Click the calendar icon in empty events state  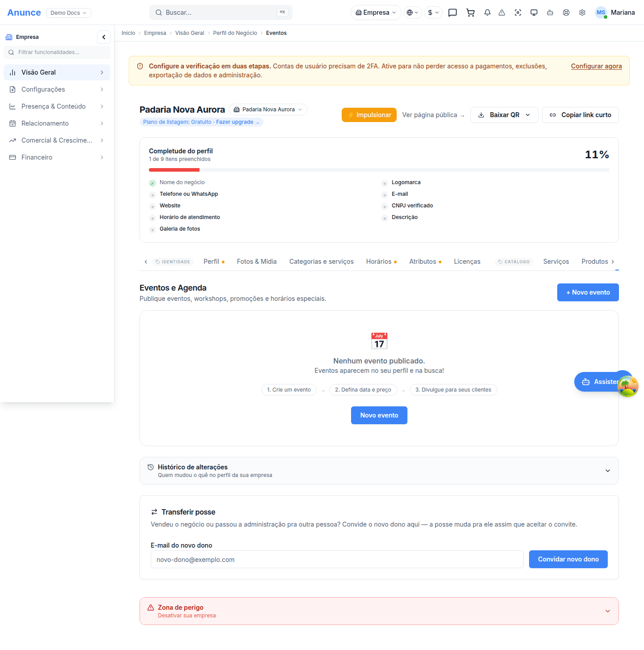379,341
